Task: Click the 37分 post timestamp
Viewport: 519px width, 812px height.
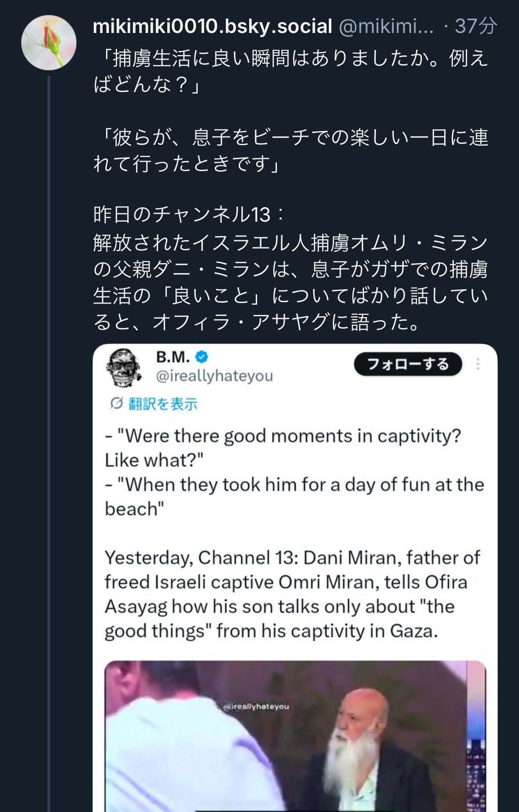Action: pyautogui.click(x=476, y=26)
